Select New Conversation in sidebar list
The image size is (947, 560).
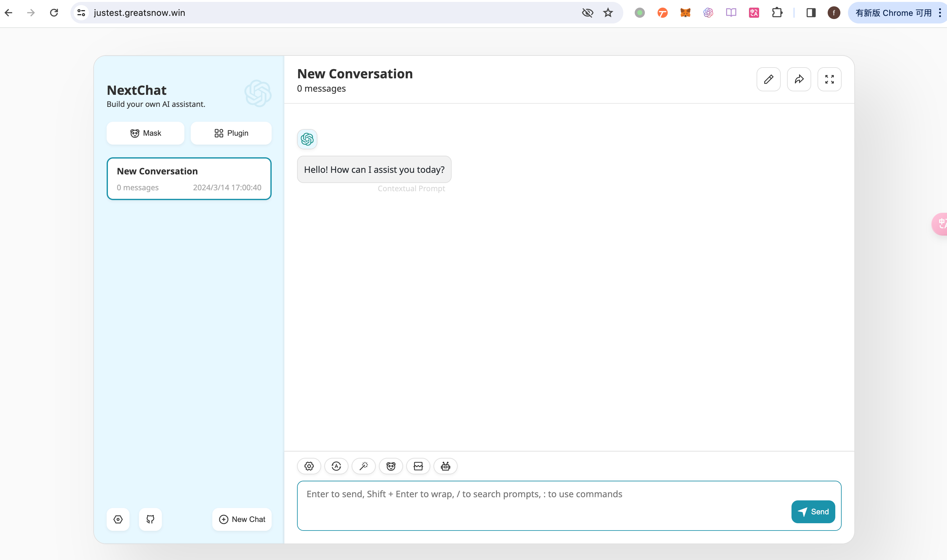click(189, 179)
